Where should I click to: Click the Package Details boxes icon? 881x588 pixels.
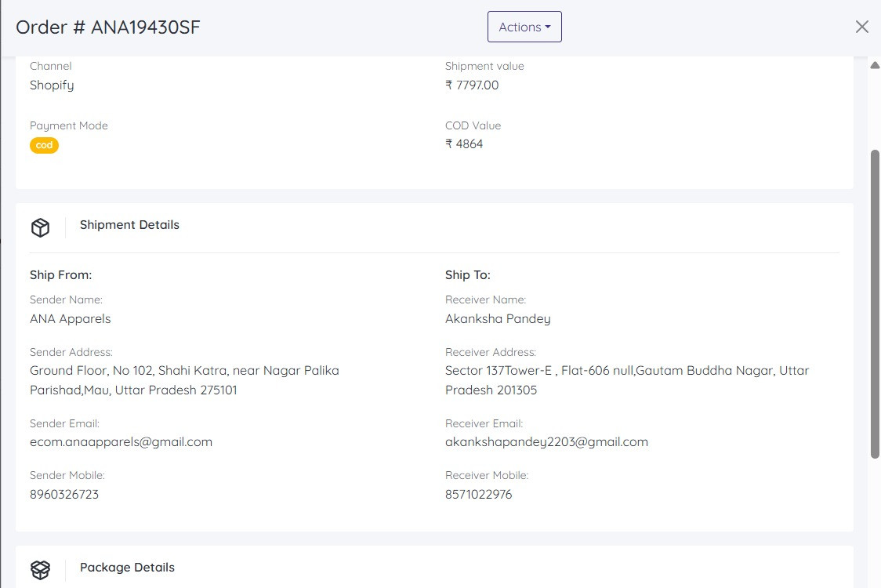tap(40, 570)
